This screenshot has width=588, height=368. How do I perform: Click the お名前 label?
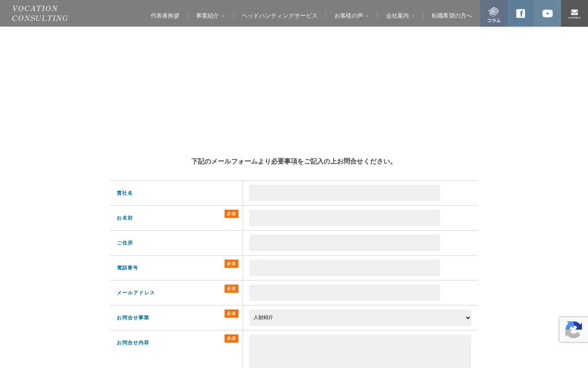125,218
